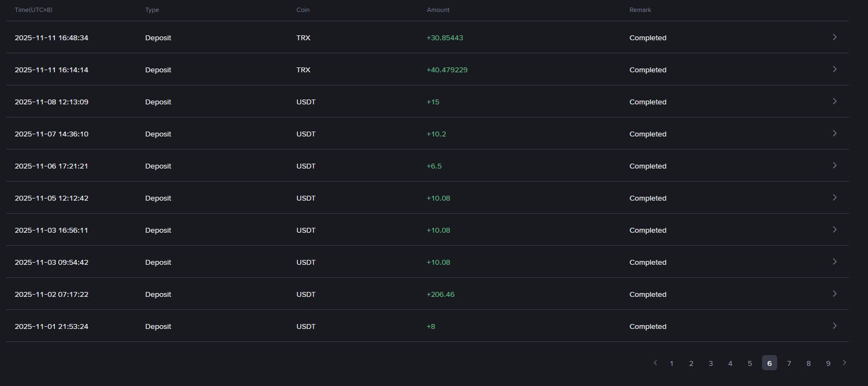Expand the USDT +6.5 deposit row chevron
Screen dimensions: 868x386
834,165
